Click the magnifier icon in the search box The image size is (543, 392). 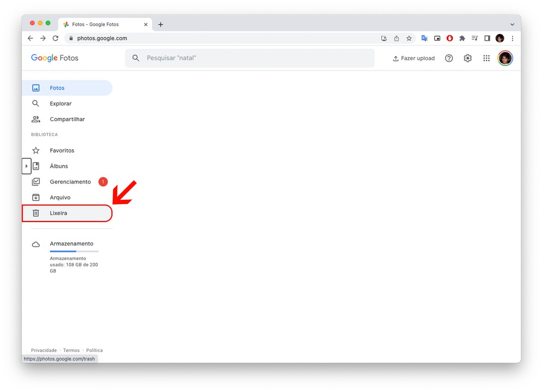tap(136, 58)
